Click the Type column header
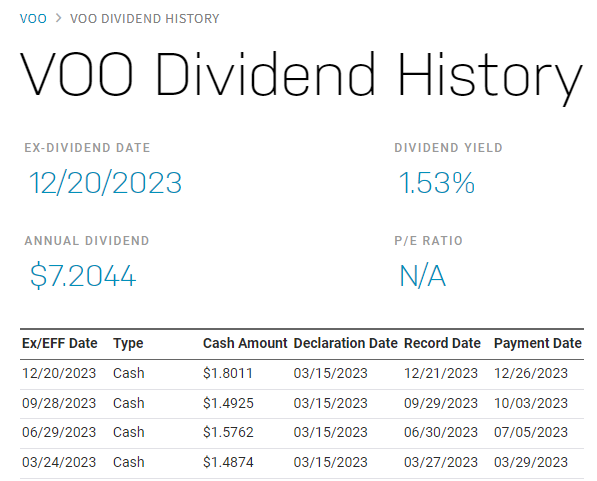Screen dimensions: 597x481 (x=128, y=344)
